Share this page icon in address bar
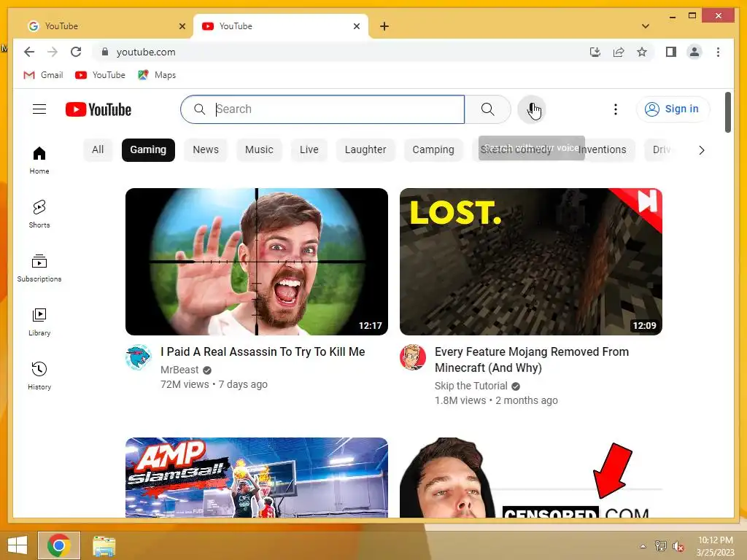The width and height of the screenshot is (747, 560). click(x=619, y=52)
